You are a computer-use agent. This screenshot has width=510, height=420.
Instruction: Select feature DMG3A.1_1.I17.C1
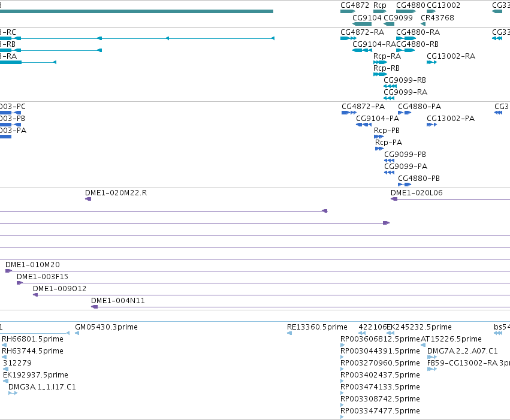click(42, 387)
